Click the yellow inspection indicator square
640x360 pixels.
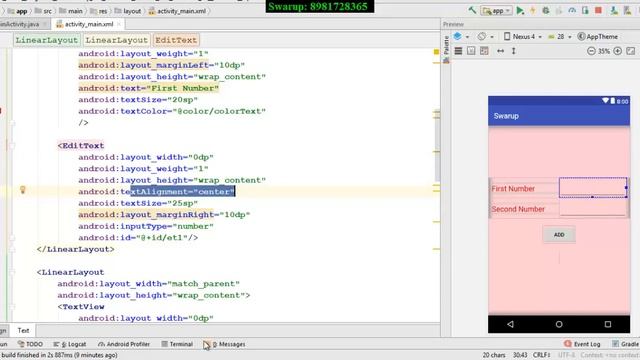click(436, 52)
